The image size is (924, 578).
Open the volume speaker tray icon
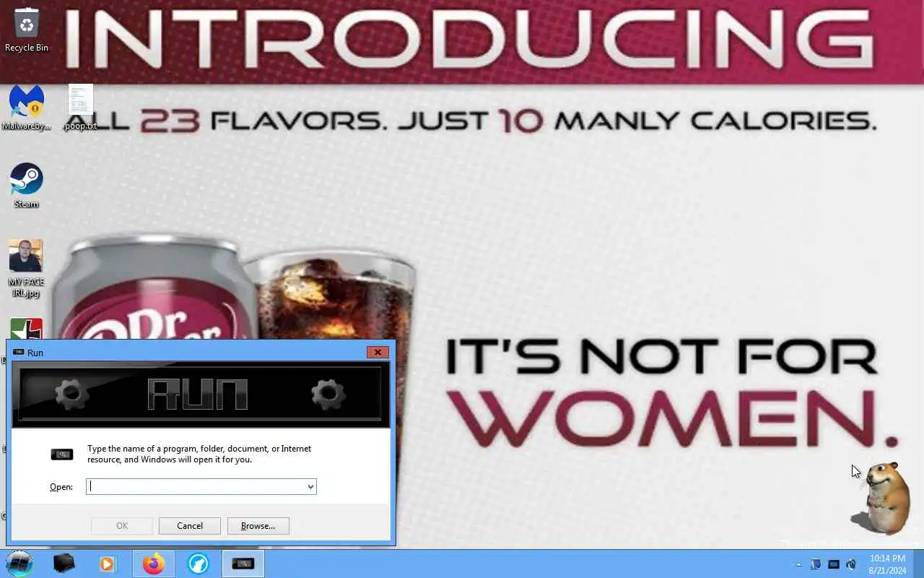[x=851, y=564]
